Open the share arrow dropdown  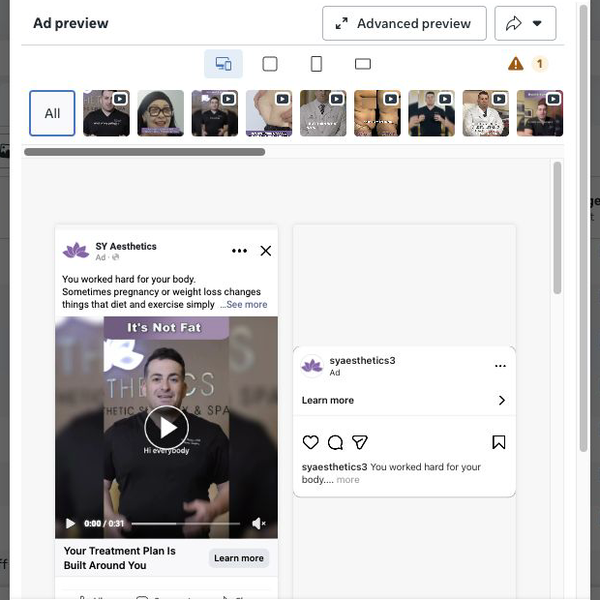[x=525, y=23]
